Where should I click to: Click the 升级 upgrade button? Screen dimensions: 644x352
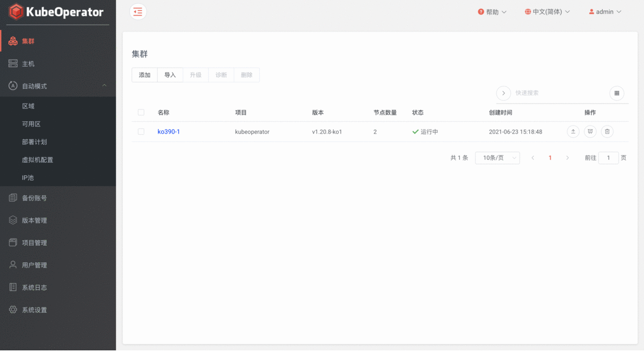click(195, 75)
